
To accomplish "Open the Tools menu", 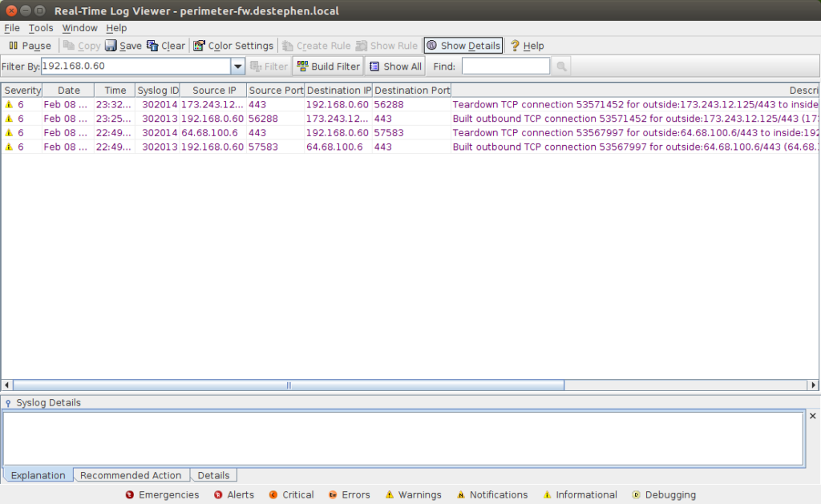I will (x=41, y=28).
